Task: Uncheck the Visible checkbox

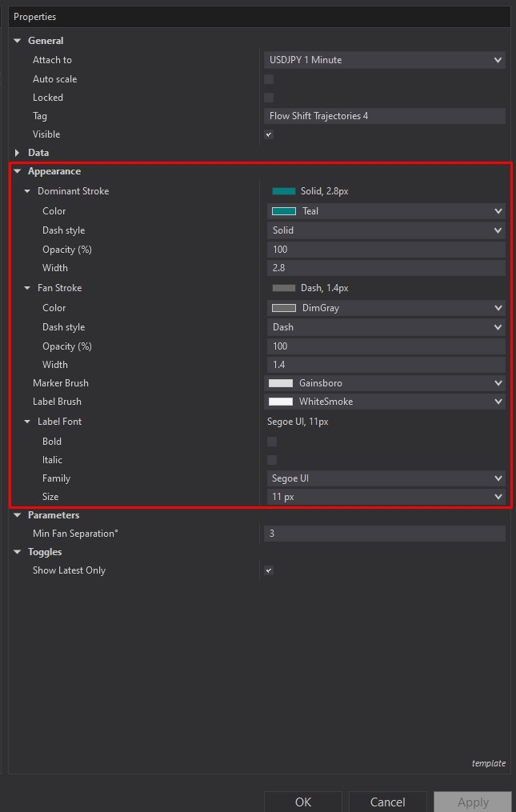Action: click(x=269, y=134)
